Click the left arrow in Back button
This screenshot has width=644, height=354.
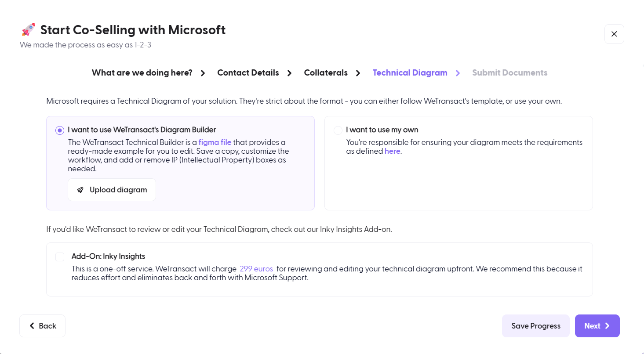[32, 326]
